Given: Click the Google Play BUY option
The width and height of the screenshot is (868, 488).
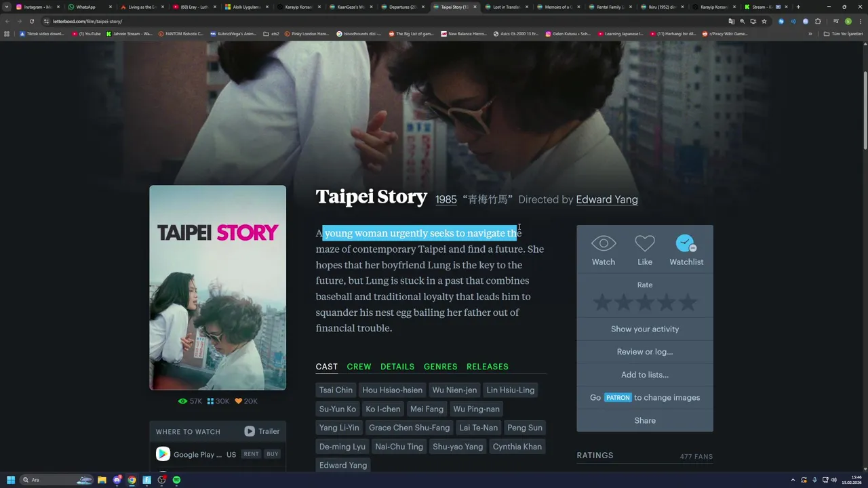Looking at the screenshot, I should pos(272,454).
